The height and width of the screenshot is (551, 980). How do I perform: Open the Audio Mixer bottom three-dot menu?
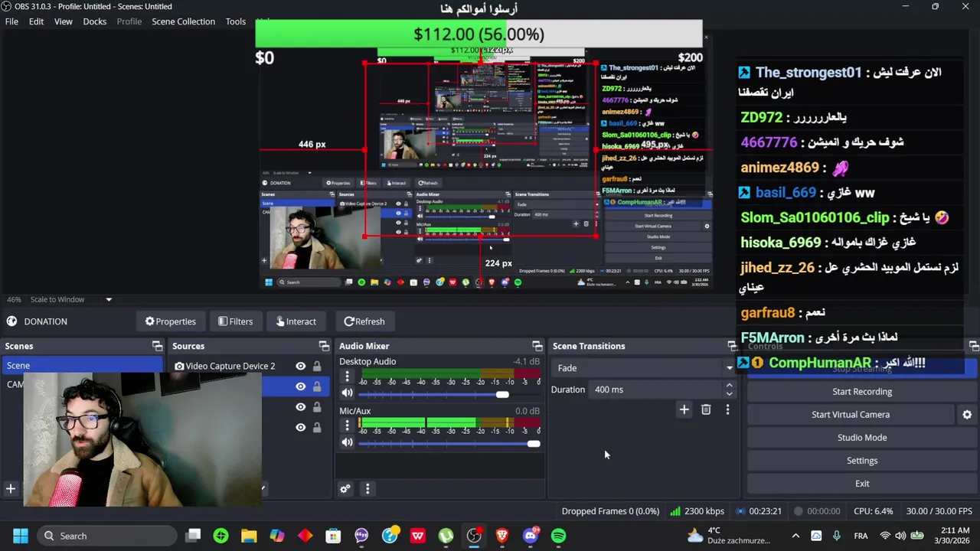point(367,489)
